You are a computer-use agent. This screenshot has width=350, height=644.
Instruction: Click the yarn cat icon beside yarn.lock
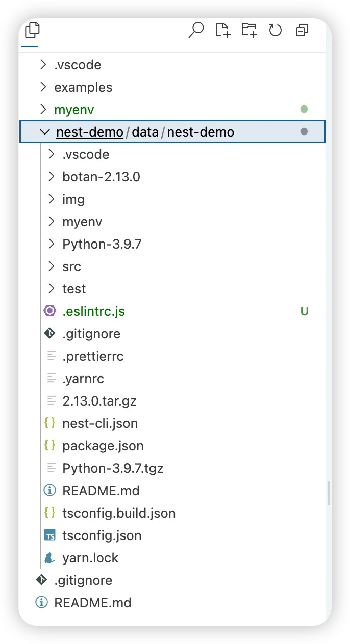pos(50,558)
